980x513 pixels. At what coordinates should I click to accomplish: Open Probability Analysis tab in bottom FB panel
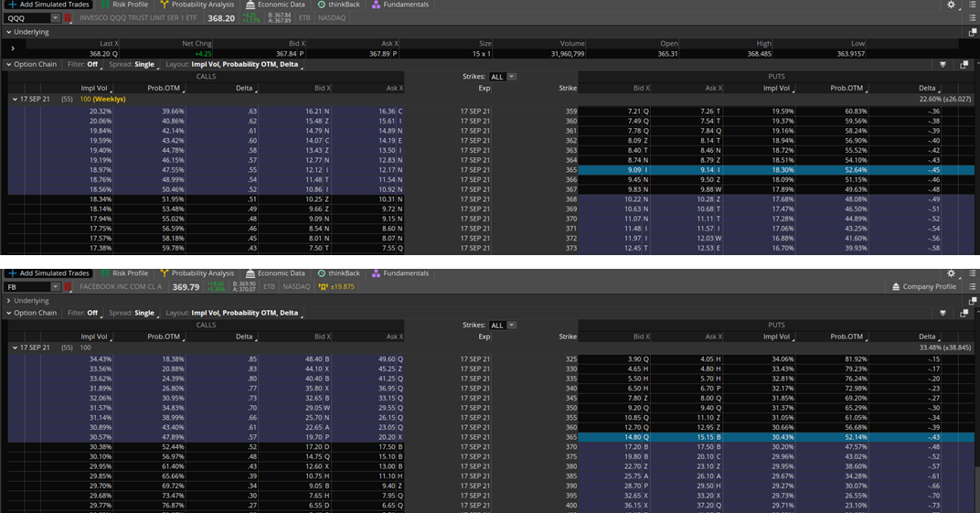pos(203,273)
